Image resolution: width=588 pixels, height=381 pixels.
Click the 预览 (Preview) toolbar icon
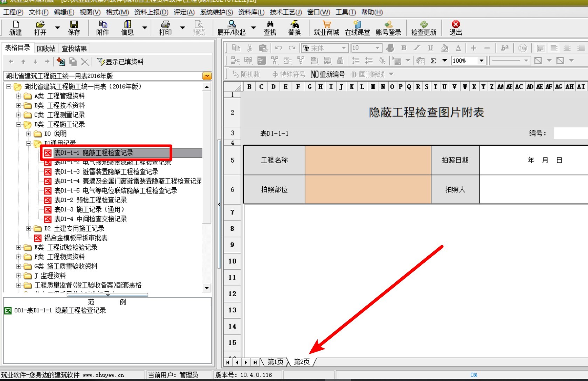click(199, 28)
